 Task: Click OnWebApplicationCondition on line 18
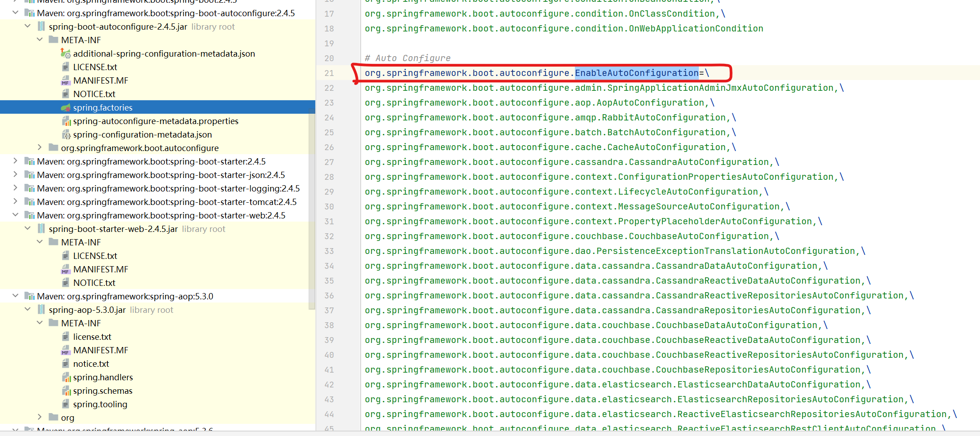(x=696, y=28)
